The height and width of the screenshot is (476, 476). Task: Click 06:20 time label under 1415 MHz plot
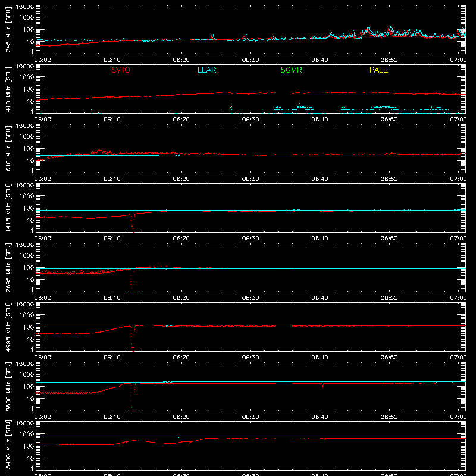tap(181, 239)
